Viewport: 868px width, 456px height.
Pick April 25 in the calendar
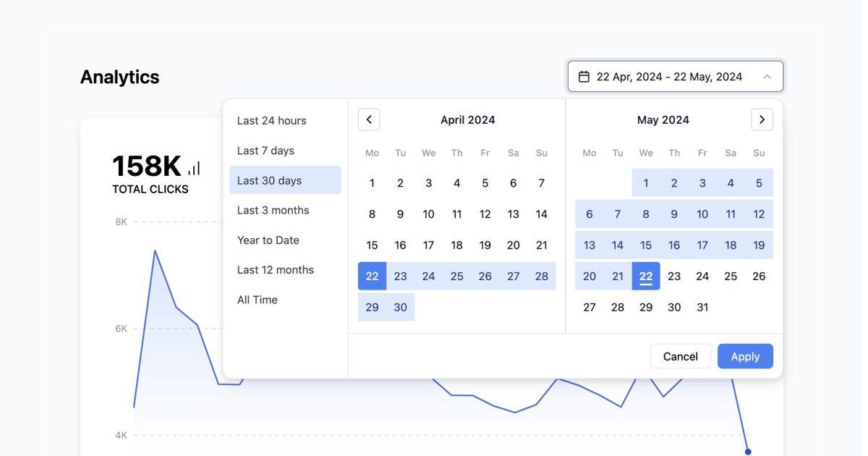pyautogui.click(x=457, y=276)
